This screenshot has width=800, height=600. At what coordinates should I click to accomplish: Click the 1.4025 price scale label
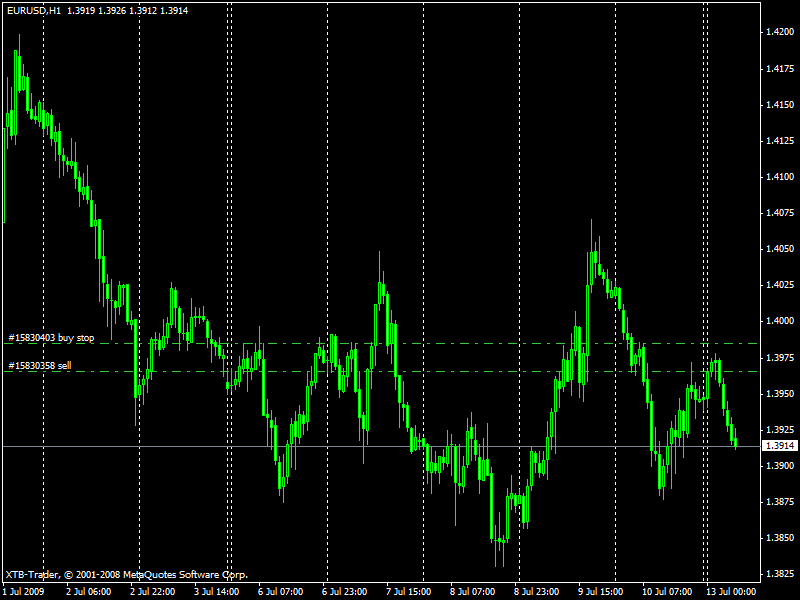pyautogui.click(x=780, y=285)
